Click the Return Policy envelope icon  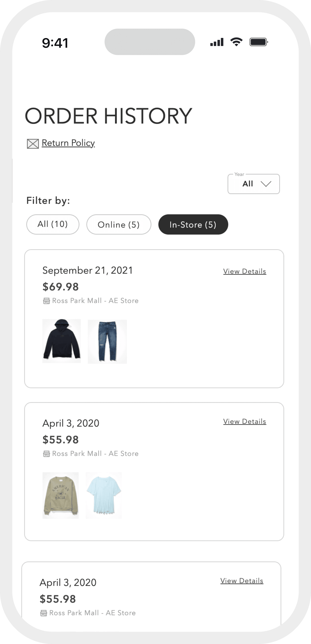coord(33,144)
